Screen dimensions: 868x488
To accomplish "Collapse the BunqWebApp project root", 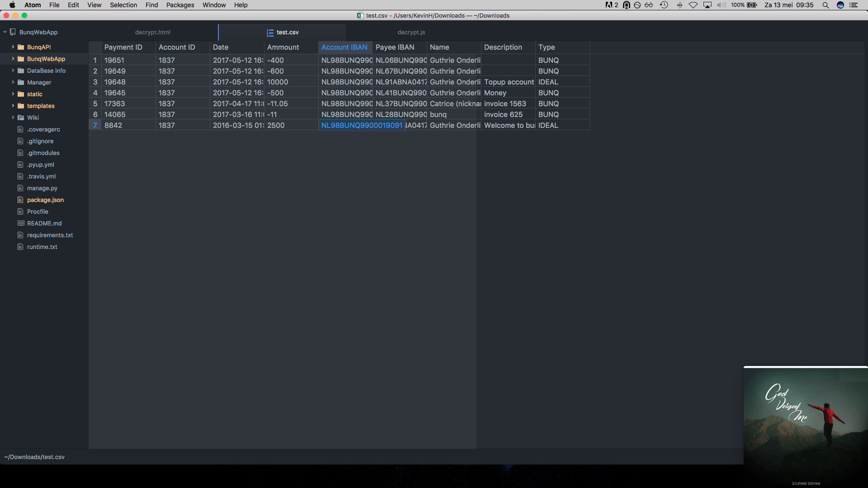I will point(5,32).
